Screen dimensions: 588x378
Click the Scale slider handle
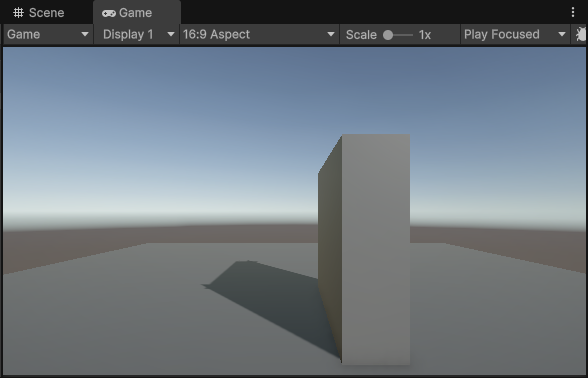[x=388, y=35]
